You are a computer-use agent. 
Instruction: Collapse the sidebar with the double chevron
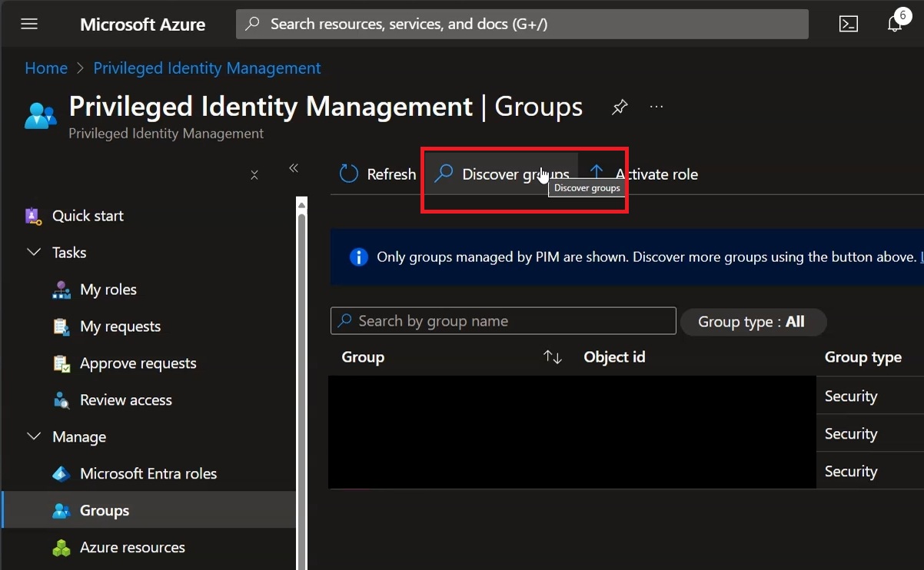coord(293,168)
